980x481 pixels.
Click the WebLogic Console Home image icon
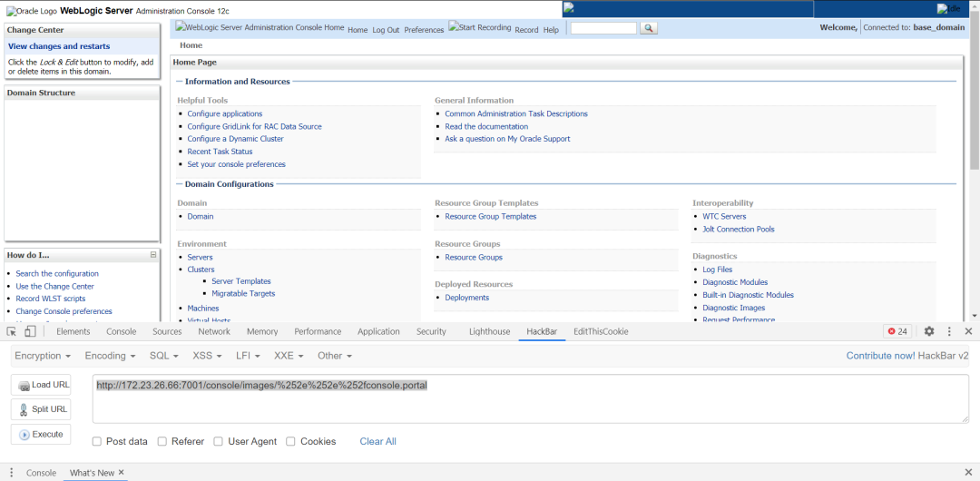pos(260,27)
